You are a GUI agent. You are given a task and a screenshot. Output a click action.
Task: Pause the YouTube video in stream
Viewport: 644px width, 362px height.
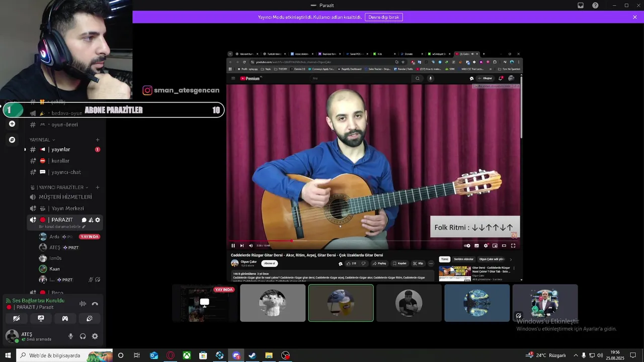pyautogui.click(x=233, y=245)
